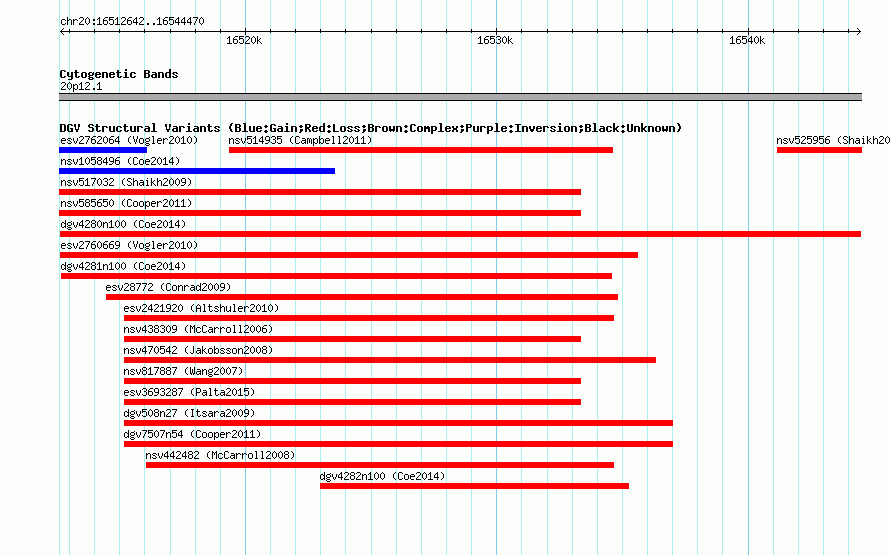This screenshot has height=555, width=890.
Task: Select the 20p12.1 band label
Action: point(81,86)
